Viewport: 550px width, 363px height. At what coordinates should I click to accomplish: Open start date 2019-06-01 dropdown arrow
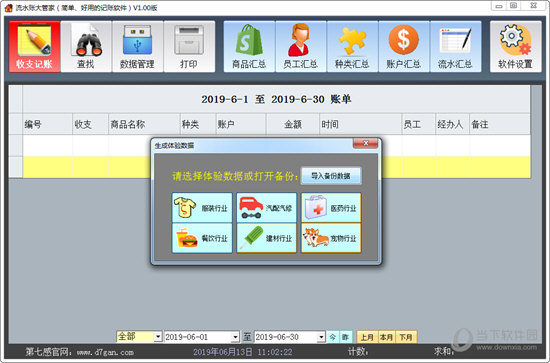[x=235, y=337]
